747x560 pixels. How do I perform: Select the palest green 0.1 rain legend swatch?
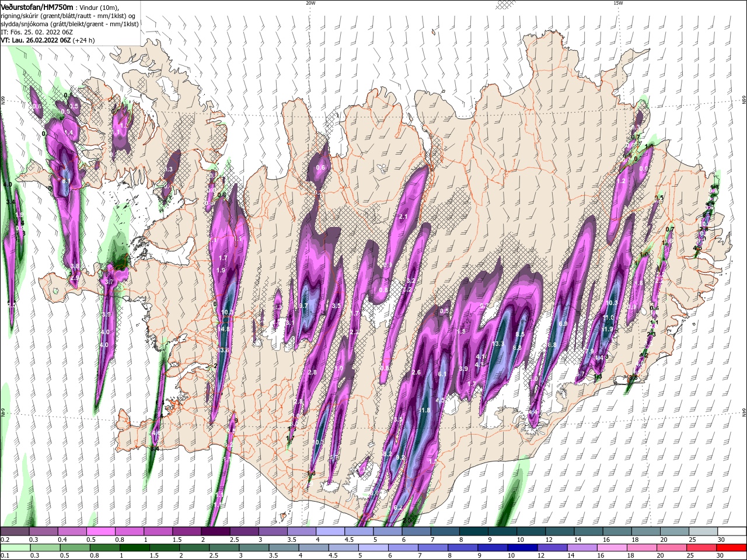tap(15, 548)
